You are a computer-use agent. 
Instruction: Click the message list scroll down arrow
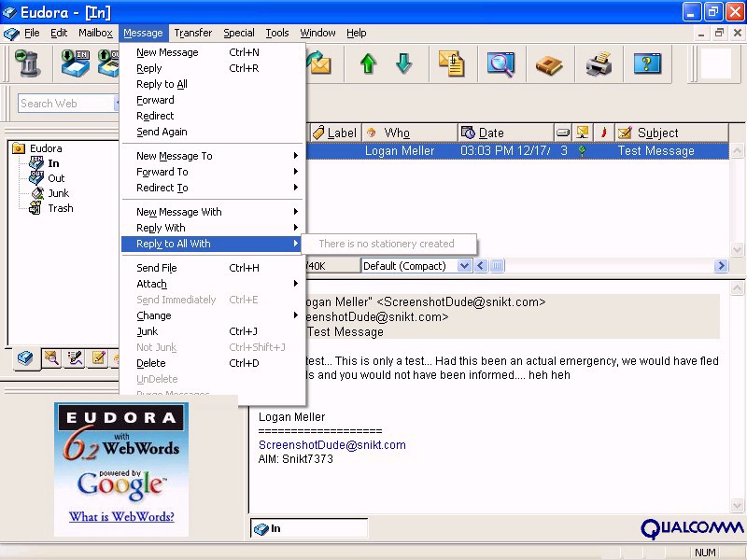tap(737, 249)
